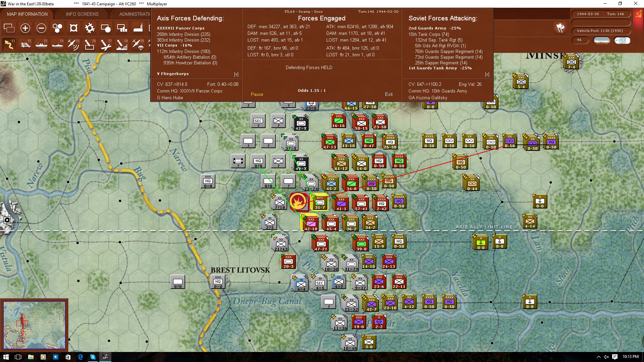Image resolution: width=644 pixels, height=362 pixels.
Task: Select Soviet air unit counter 16-16
Action: tap(338, 121)
